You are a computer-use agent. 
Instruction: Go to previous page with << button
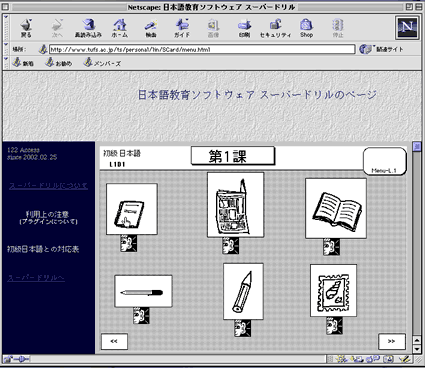[114, 341]
